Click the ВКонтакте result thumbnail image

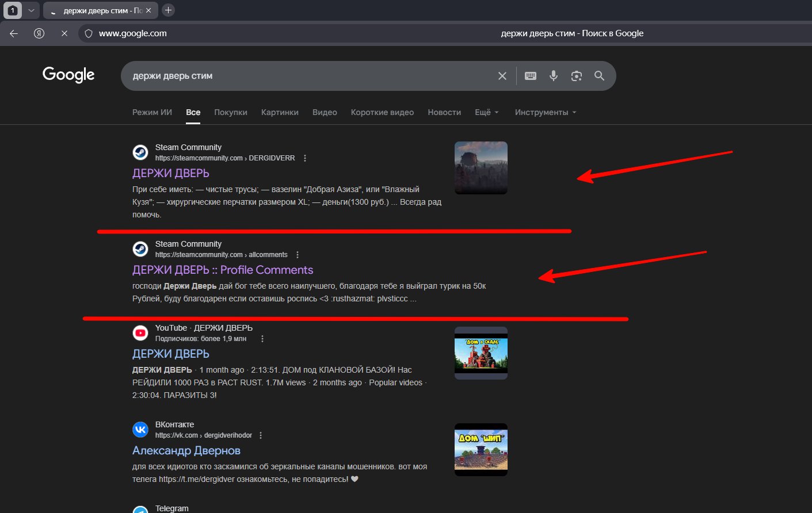(x=481, y=450)
